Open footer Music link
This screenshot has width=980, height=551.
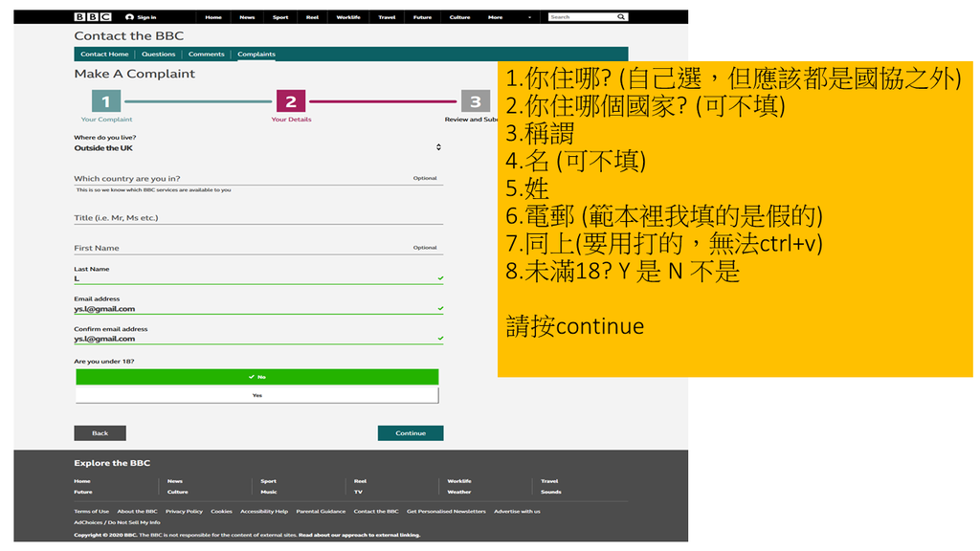pos(269,492)
